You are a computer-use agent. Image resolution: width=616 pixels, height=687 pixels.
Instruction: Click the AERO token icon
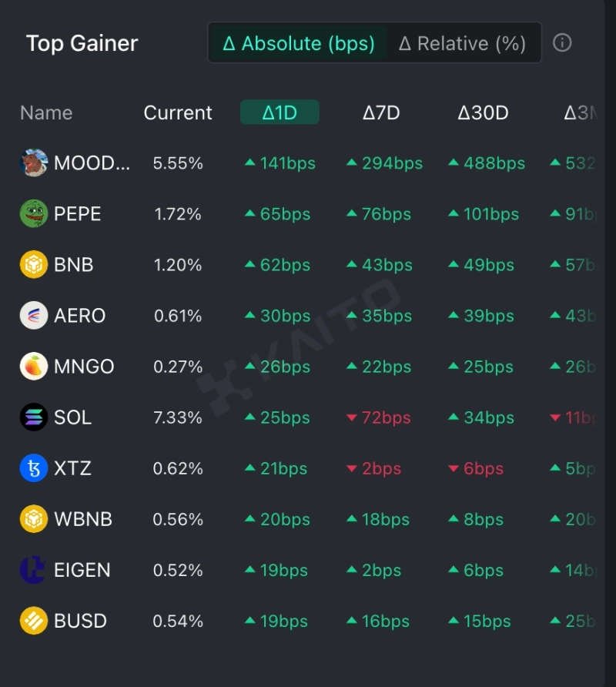coord(34,316)
